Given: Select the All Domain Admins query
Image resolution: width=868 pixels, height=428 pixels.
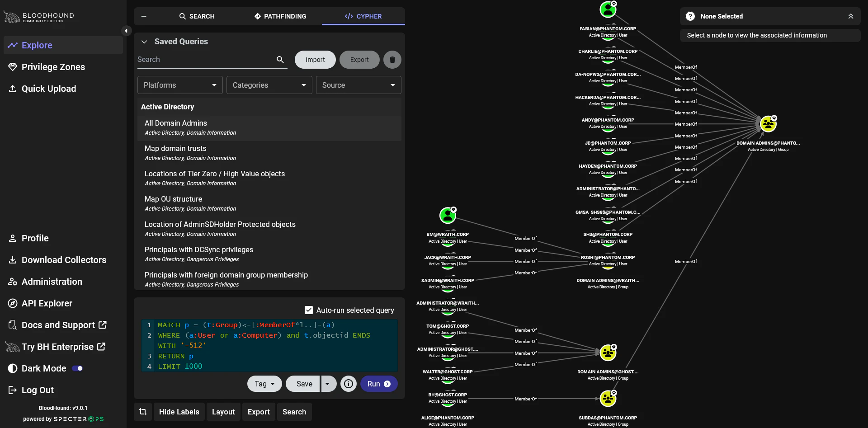Looking at the screenshot, I should 269,128.
